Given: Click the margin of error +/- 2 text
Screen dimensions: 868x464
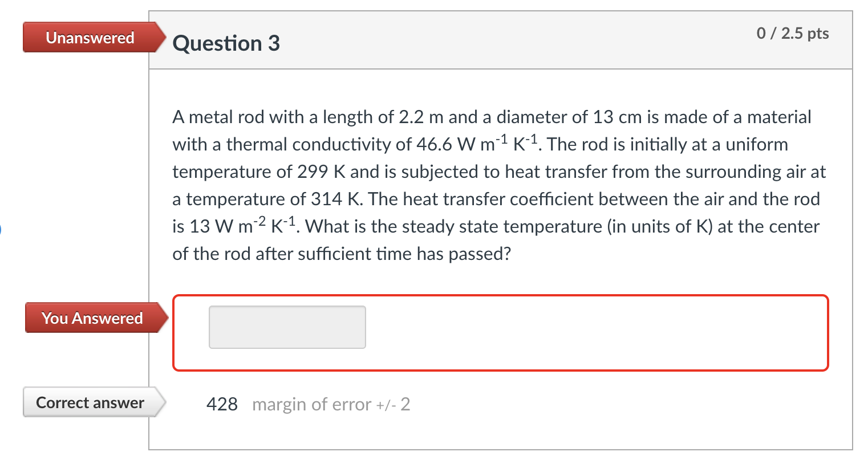Looking at the screenshot, I should 331,404.
